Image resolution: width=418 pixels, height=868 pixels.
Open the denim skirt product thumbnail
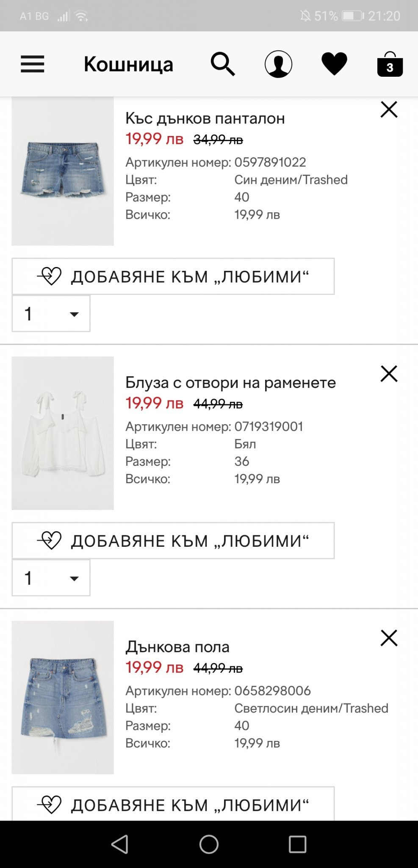tap(63, 697)
